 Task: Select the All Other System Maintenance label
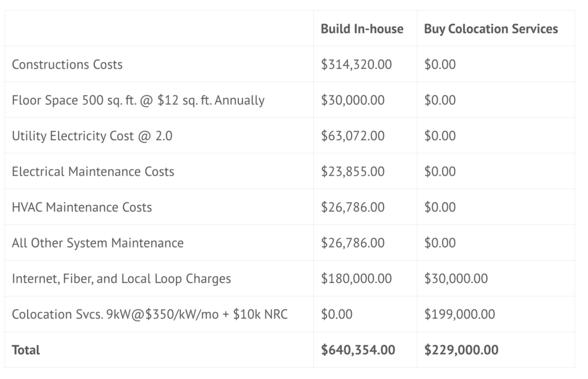[x=98, y=243]
